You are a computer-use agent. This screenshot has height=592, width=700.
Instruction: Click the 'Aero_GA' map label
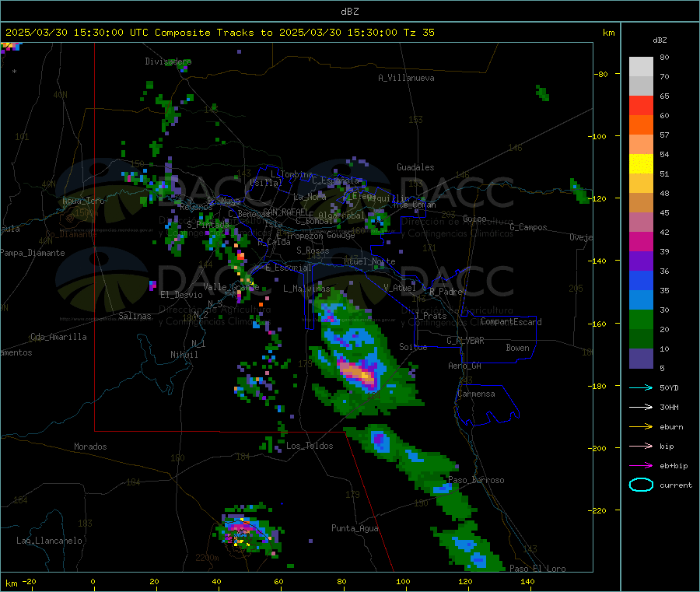coord(464,366)
